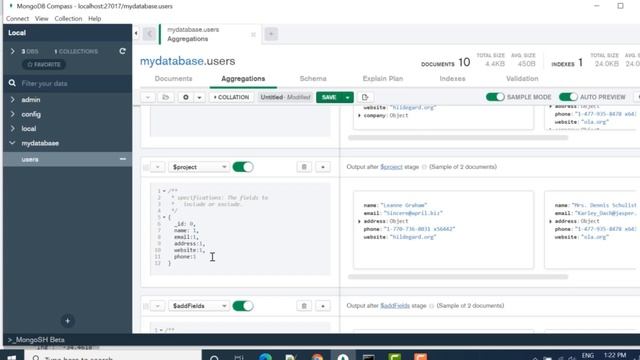The width and height of the screenshot is (640, 360).
Task: Open the View menu
Action: click(x=41, y=19)
